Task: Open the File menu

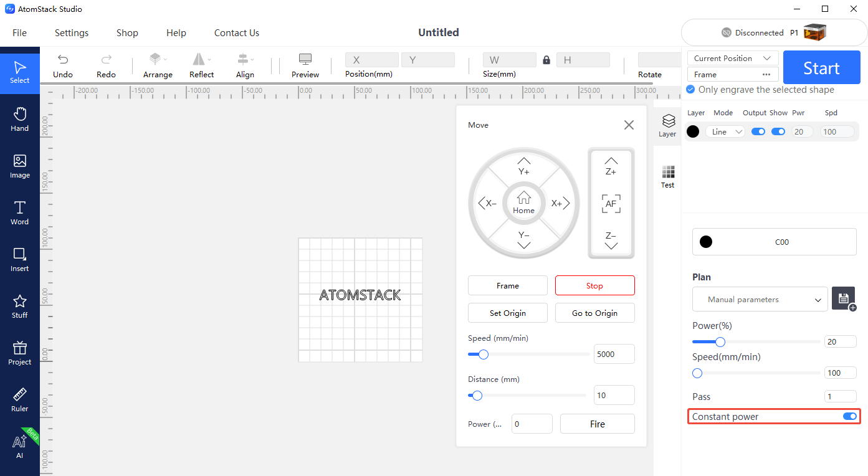Action: [20, 33]
